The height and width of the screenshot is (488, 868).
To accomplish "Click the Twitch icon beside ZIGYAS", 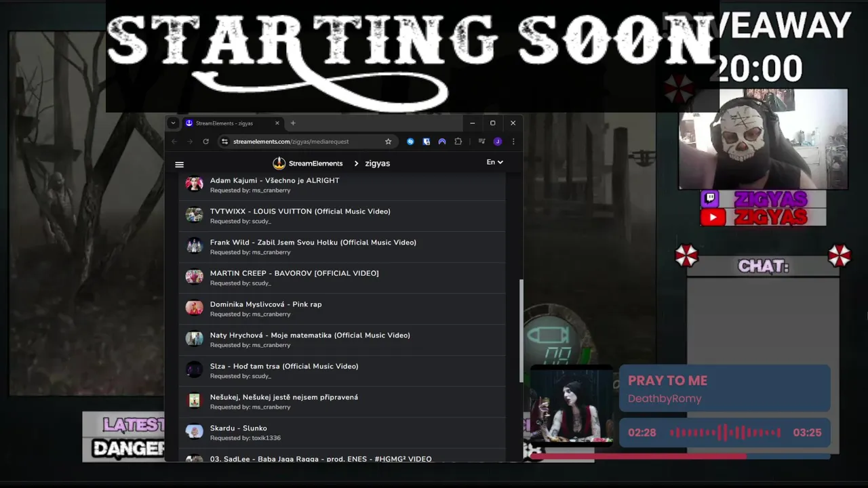I will [x=710, y=199].
